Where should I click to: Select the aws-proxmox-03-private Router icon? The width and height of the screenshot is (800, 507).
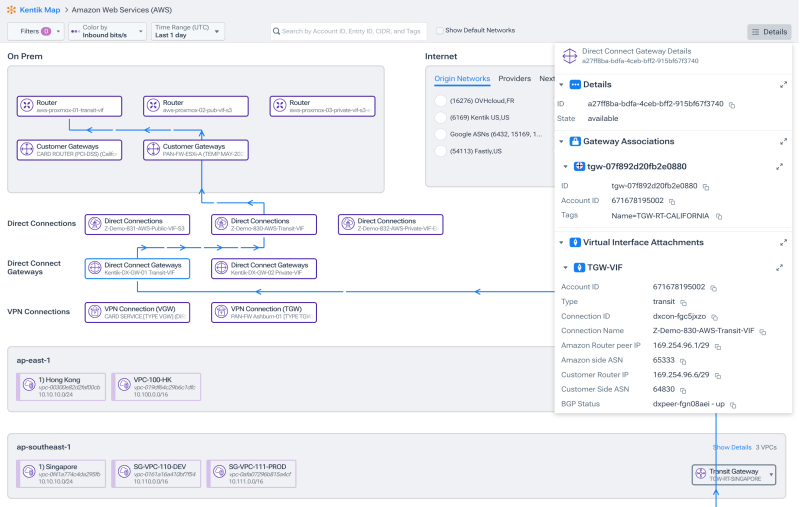pos(280,106)
